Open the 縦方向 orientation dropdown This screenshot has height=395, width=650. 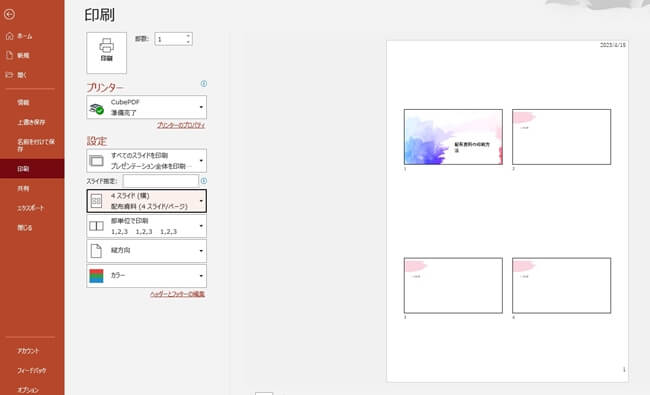[x=146, y=251]
